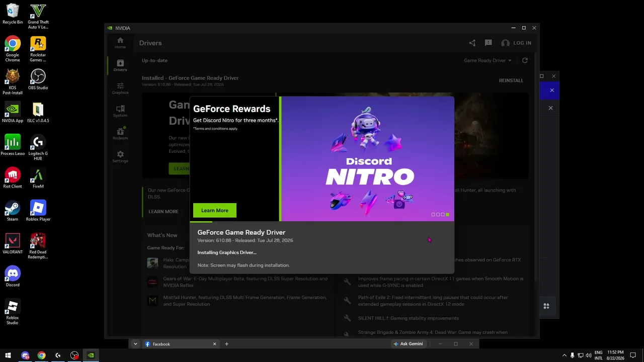Click the NVIDIA app taskbar icon
Image resolution: width=644 pixels, height=362 pixels.
coord(91,355)
